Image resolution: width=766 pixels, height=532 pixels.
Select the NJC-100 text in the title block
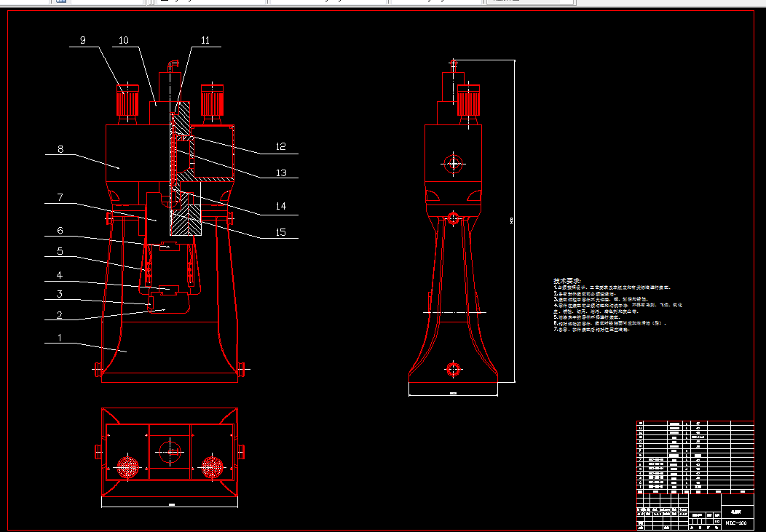(735, 523)
